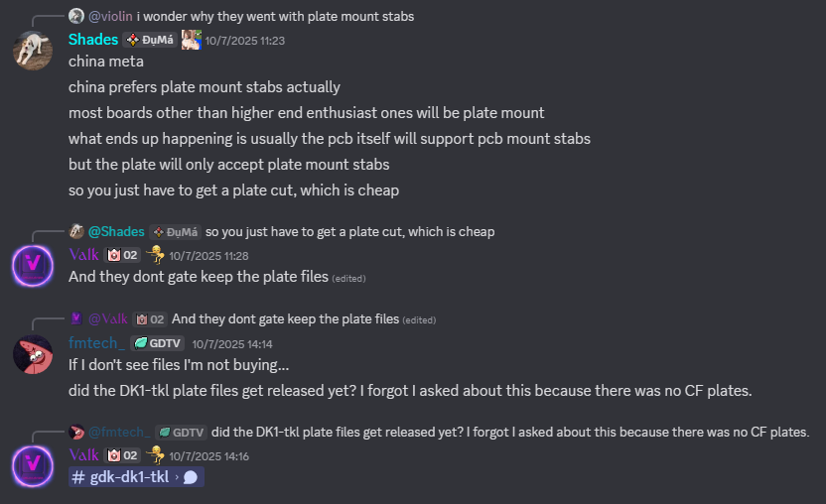The width and height of the screenshot is (826, 504).
Task: Open Shades' profile picture
Action: pyautogui.click(x=33, y=49)
